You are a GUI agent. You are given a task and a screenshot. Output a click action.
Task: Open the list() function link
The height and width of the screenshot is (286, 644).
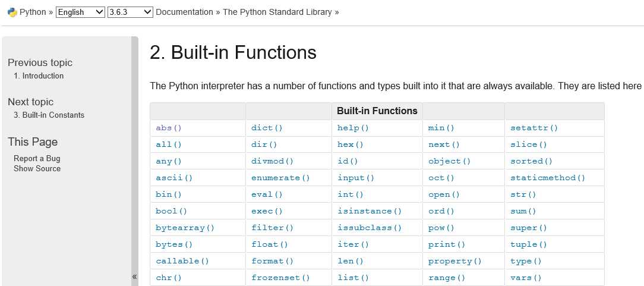[x=353, y=278]
